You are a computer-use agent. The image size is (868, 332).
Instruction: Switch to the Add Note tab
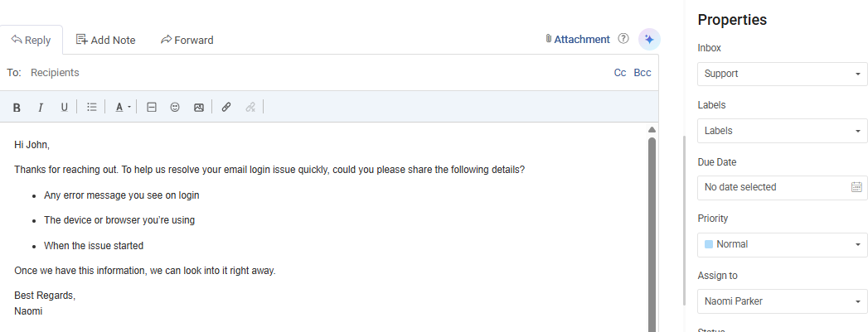click(106, 40)
